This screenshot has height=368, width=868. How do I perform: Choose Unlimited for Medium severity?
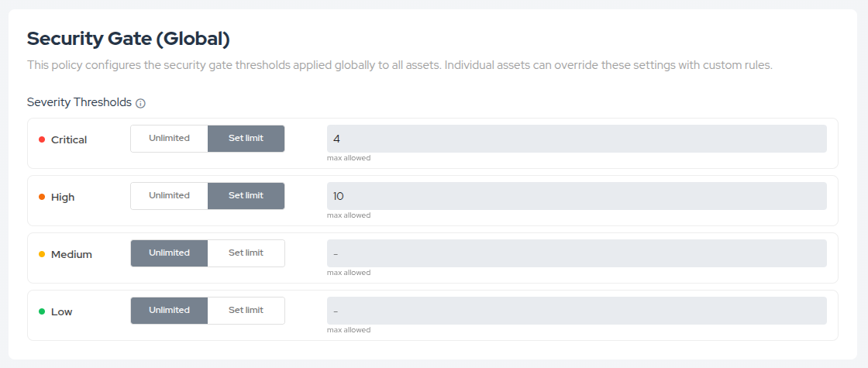[x=169, y=253]
